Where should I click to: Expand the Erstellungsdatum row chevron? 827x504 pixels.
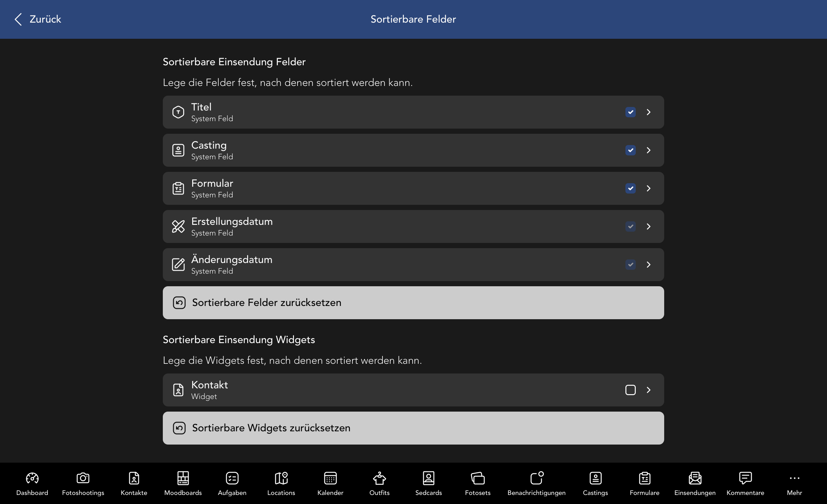pyautogui.click(x=648, y=226)
